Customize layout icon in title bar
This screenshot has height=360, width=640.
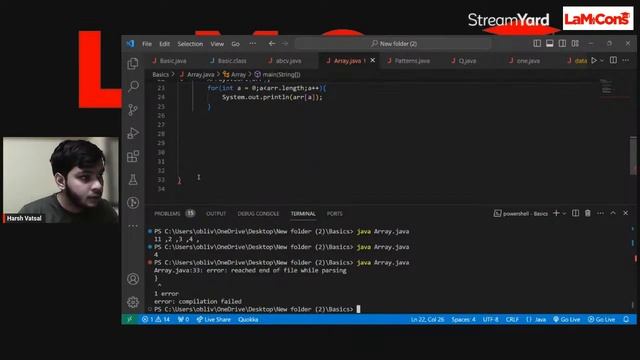click(575, 43)
